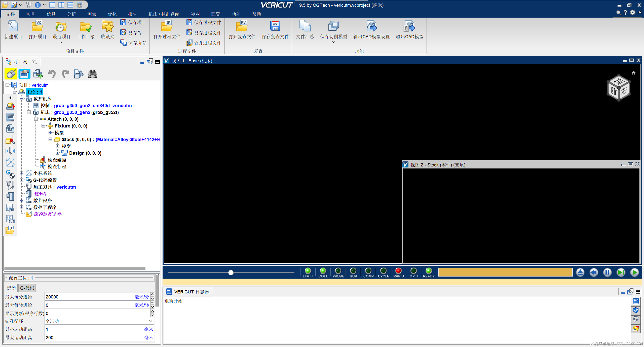Image resolution: width=644 pixels, height=347 pixels.
Task: Click the home view icon in view 1
Action: (634, 73)
